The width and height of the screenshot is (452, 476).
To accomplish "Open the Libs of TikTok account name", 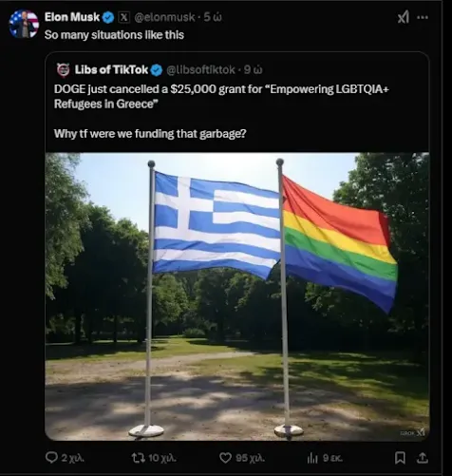I will 111,69.
